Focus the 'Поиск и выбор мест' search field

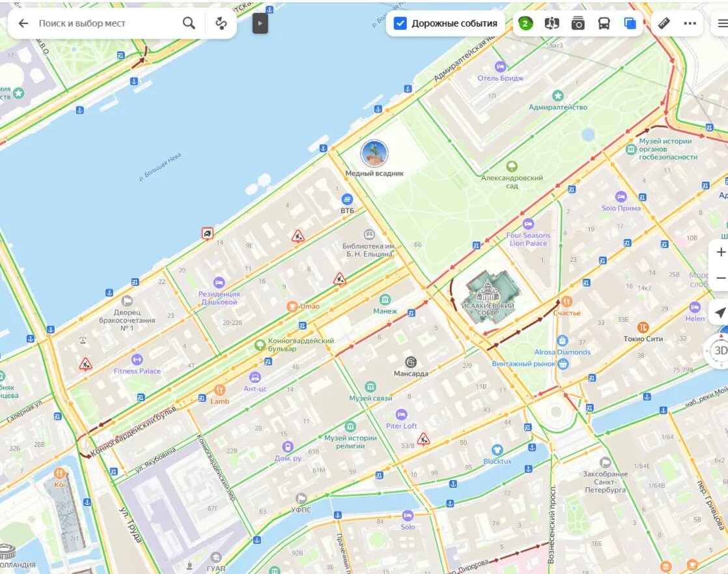(106, 23)
